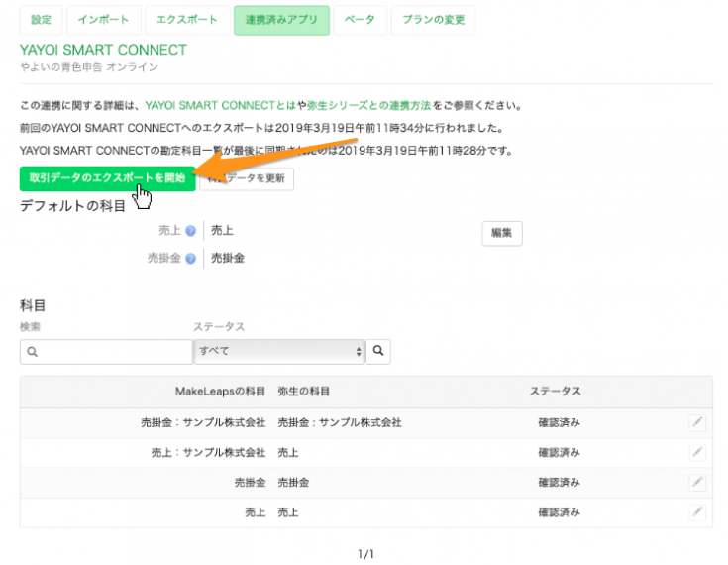The width and height of the screenshot is (728, 565).
Task: Start export with 取引データのエクスポートを開始 button
Action: tap(107, 178)
